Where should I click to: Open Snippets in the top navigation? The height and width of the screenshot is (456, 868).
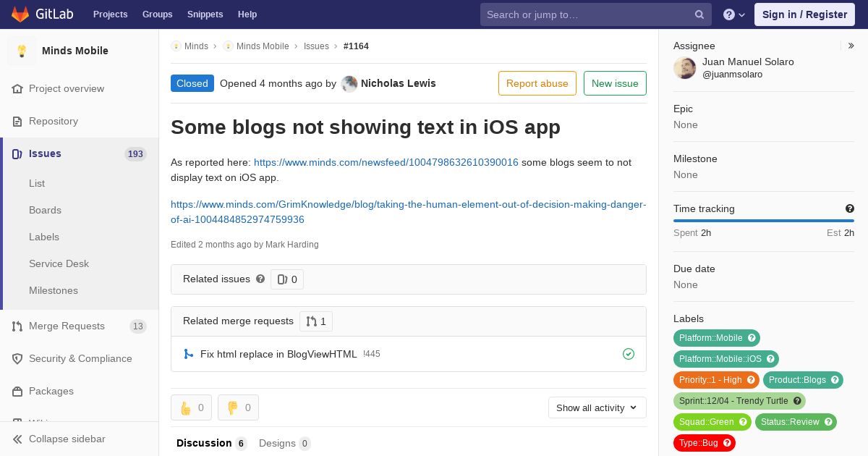click(x=205, y=14)
